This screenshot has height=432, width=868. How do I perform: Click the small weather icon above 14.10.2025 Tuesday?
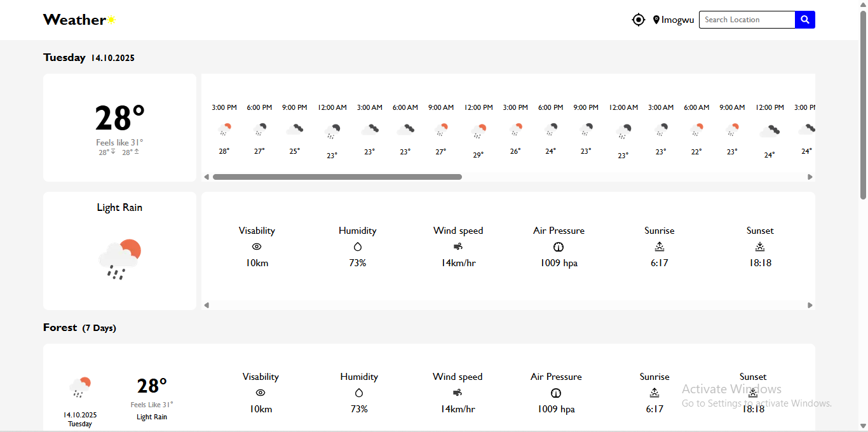click(x=80, y=387)
